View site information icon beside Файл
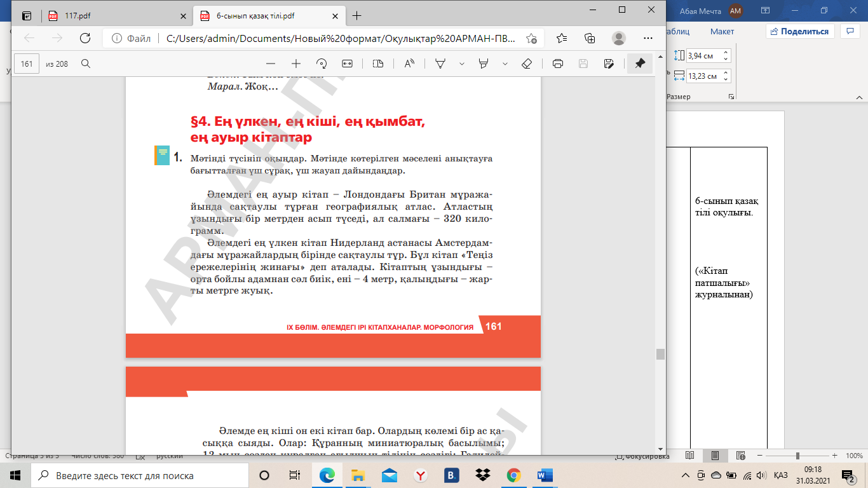 coord(116,38)
